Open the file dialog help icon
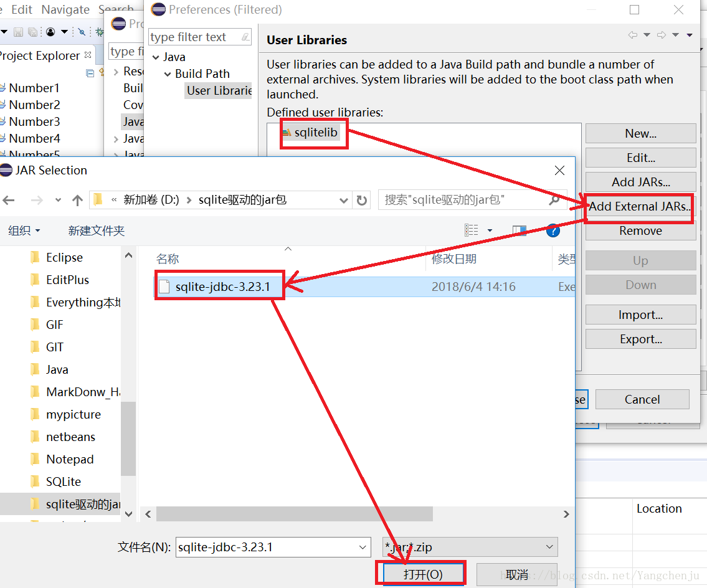 coord(553,231)
